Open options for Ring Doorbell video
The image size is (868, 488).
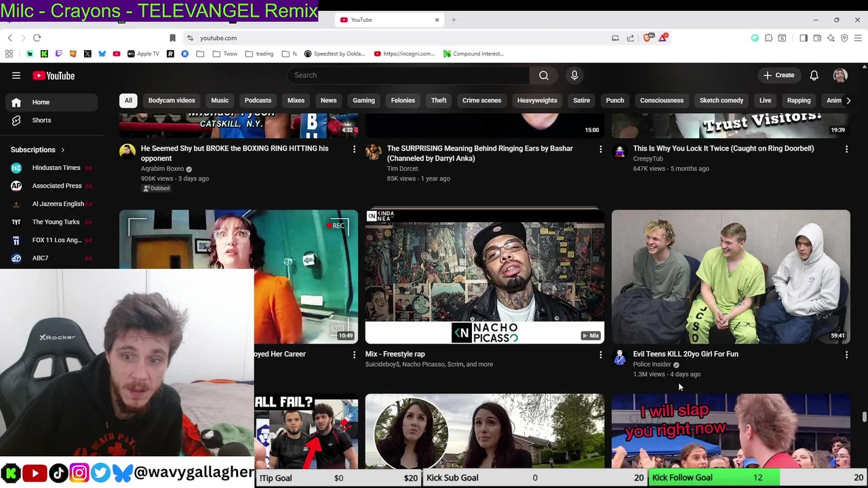[x=846, y=149]
